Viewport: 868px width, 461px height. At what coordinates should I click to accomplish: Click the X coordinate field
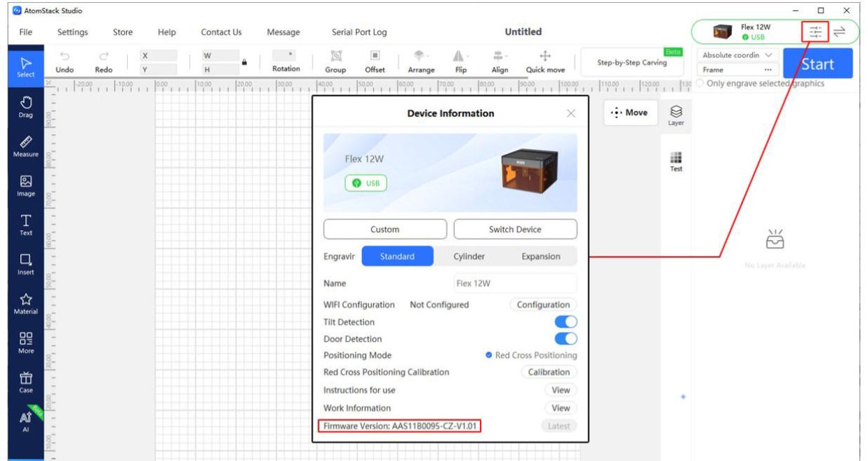click(159, 55)
